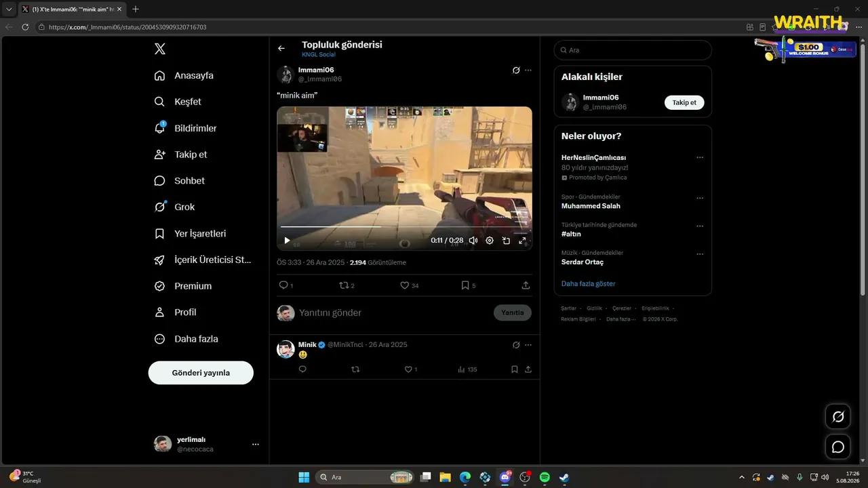Open Sohbet messages
The width and height of the screenshot is (868, 488).
[179, 181]
